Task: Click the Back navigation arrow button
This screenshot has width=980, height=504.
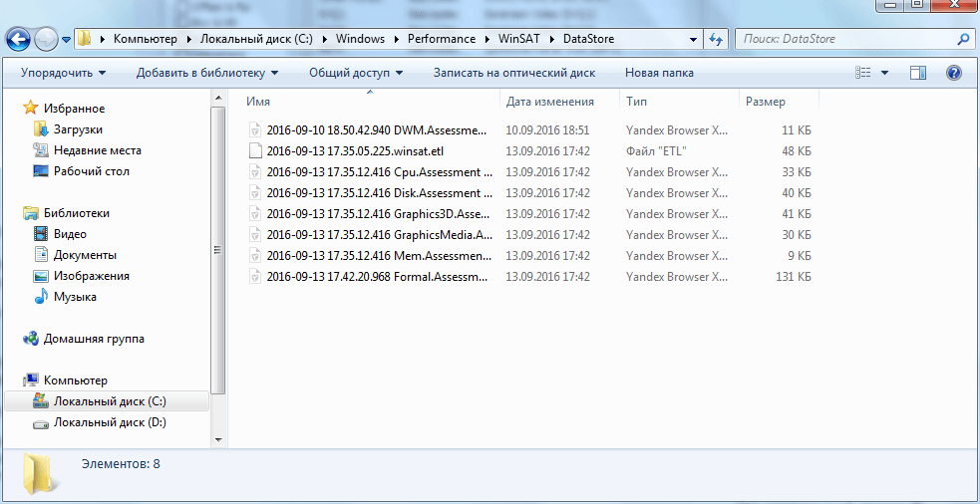Action: coord(19,40)
